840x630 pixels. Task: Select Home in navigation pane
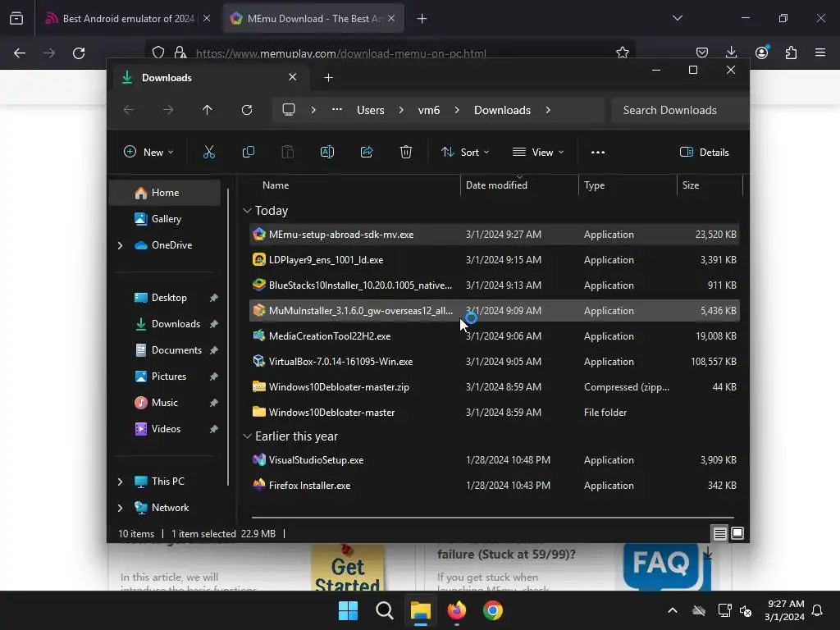pyautogui.click(x=164, y=193)
